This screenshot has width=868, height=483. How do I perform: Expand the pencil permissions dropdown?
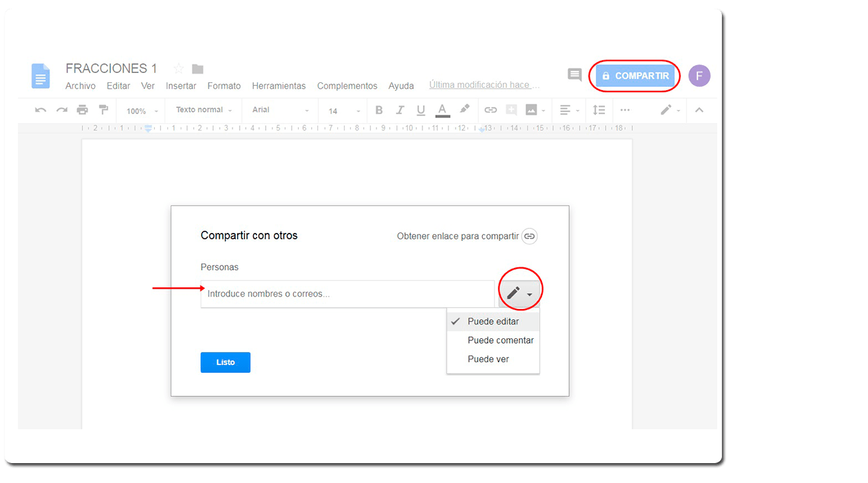pyautogui.click(x=519, y=293)
